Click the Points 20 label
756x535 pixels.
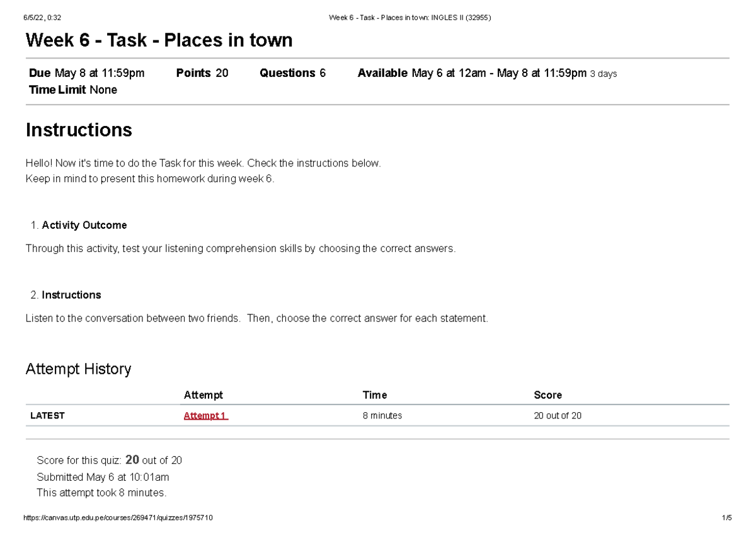click(x=202, y=72)
